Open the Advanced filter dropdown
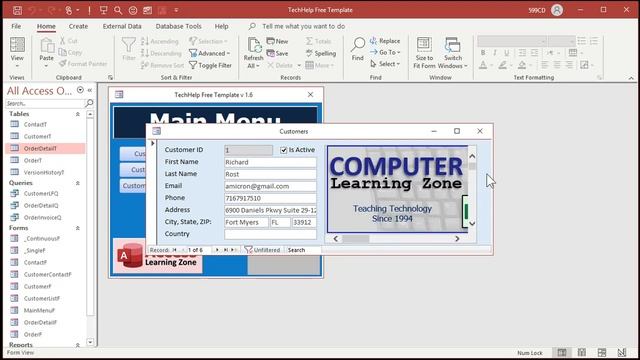This screenshot has width=640, height=360. (210, 53)
